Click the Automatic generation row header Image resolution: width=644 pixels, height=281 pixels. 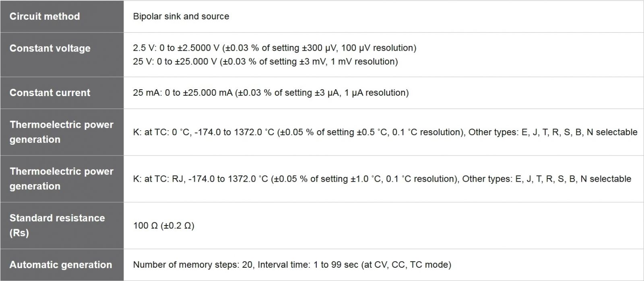61,265
